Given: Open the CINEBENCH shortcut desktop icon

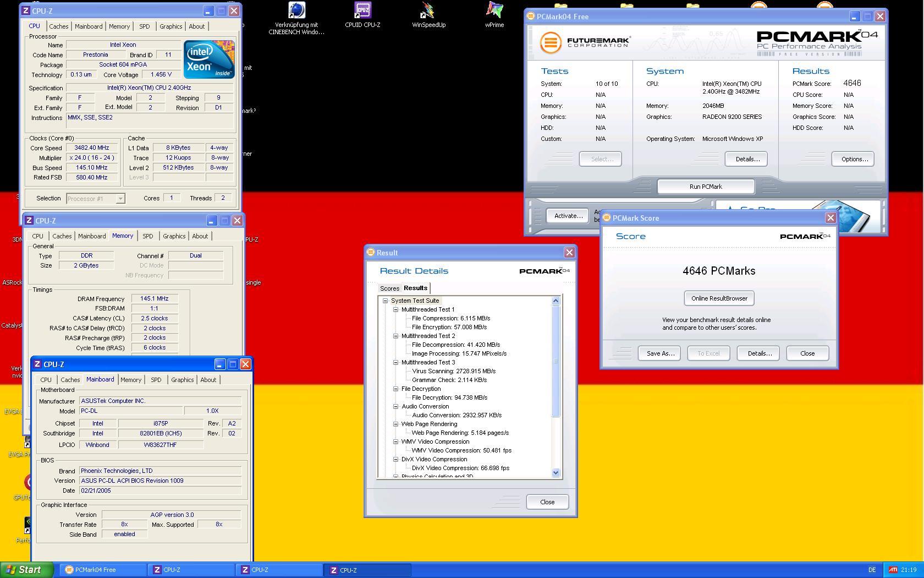Looking at the screenshot, I should [x=296, y=18].
